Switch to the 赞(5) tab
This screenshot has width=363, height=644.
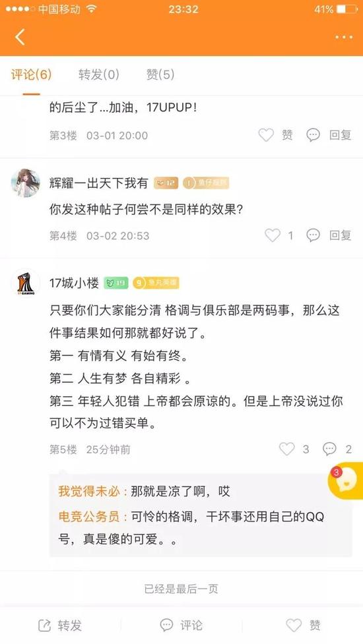click(x=160, y=74)
